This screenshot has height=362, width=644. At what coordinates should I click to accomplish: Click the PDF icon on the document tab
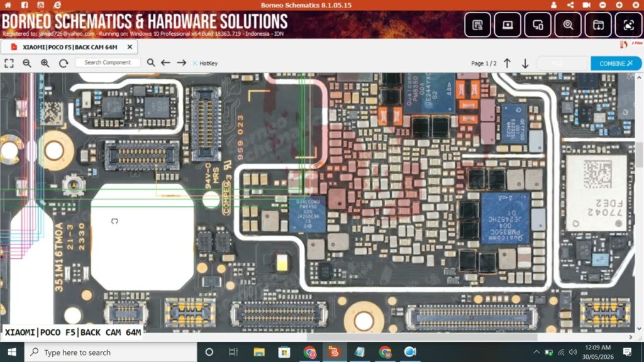tap(14, 47)
